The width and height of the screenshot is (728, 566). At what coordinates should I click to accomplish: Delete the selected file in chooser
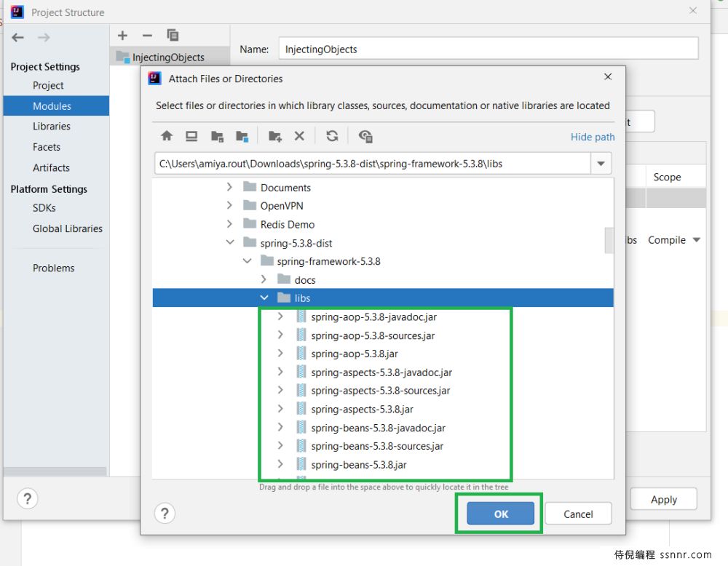[299, 136]
